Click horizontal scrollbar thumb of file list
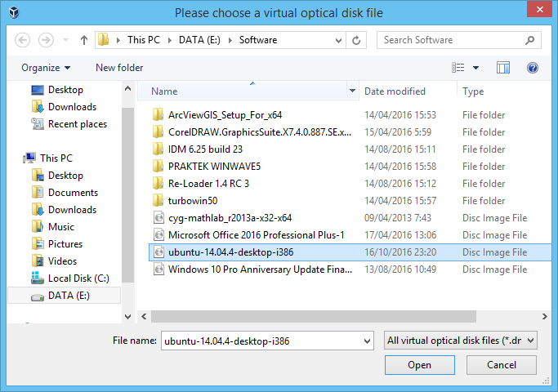 tap(314, 316)
